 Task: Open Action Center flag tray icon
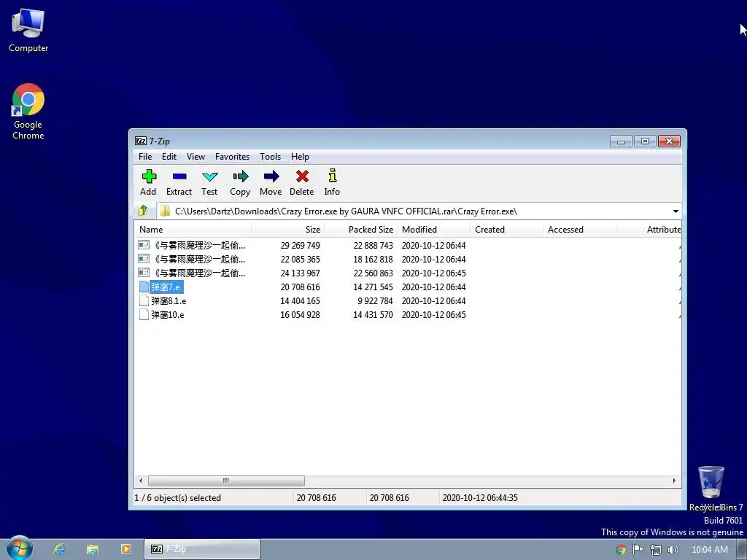coord(638,550)
